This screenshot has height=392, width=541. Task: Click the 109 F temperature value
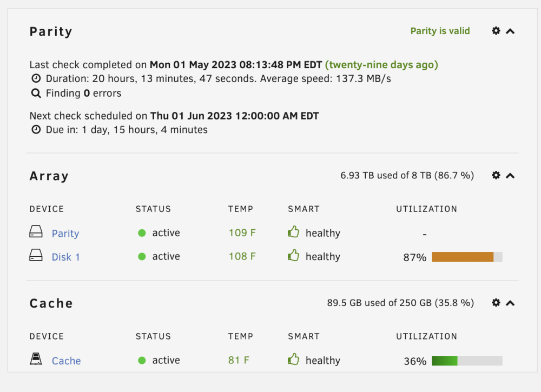pyautogui.click(x=242, y=232)
